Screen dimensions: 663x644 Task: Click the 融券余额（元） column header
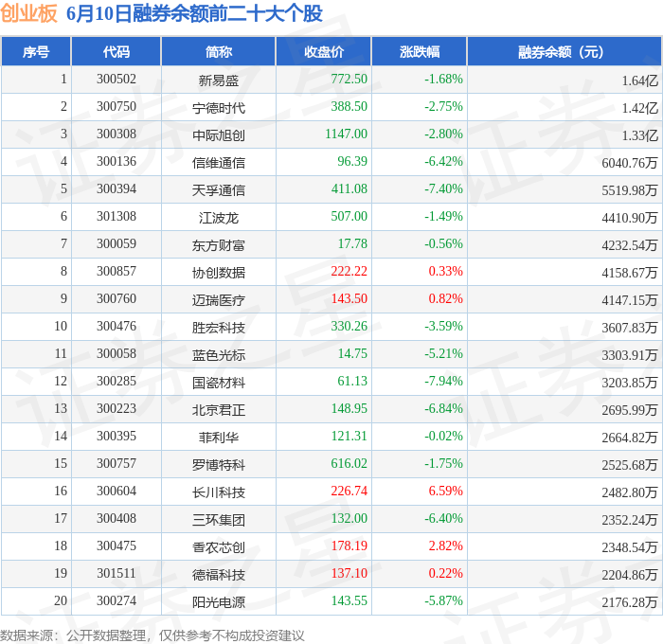(564, 52)
